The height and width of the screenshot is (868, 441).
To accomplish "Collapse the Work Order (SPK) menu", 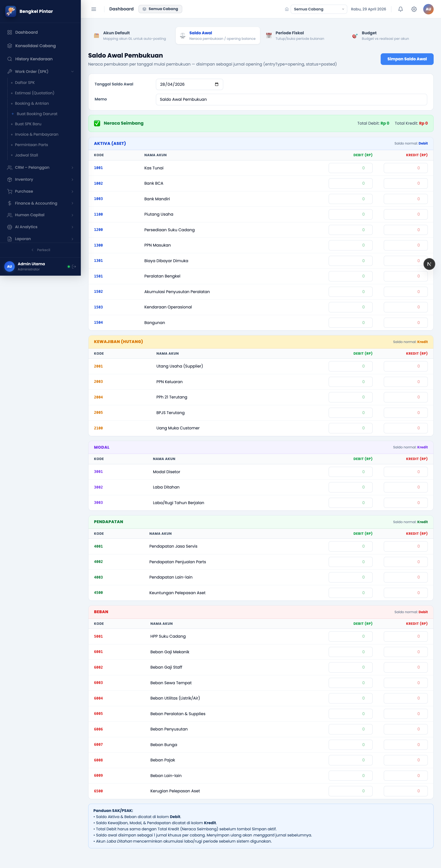I will coord(40,71).
